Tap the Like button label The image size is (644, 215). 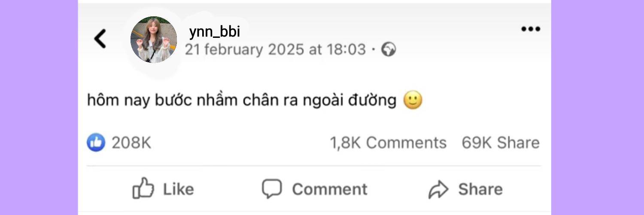pyautogui.click(x=178, y=189)
